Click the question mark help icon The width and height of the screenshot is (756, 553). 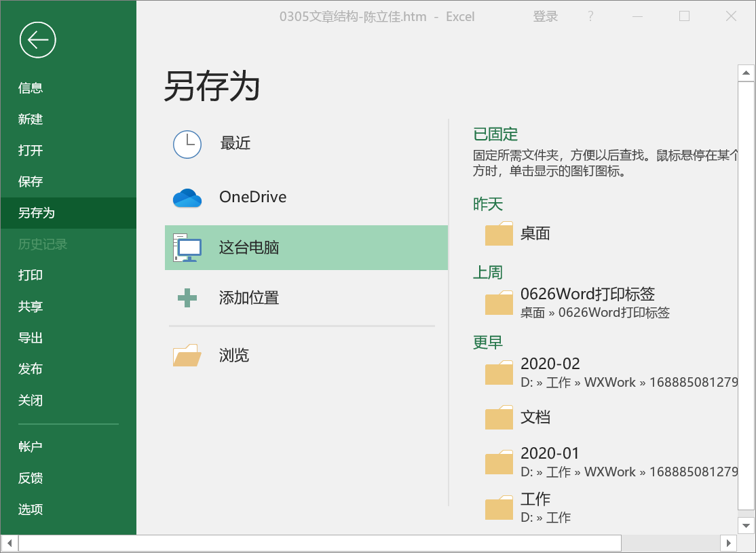590,17
